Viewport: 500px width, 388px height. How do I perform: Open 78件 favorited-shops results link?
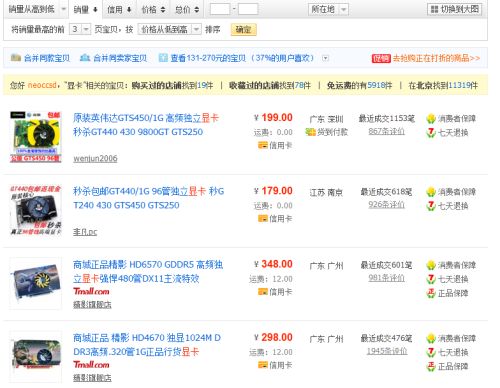302,85
